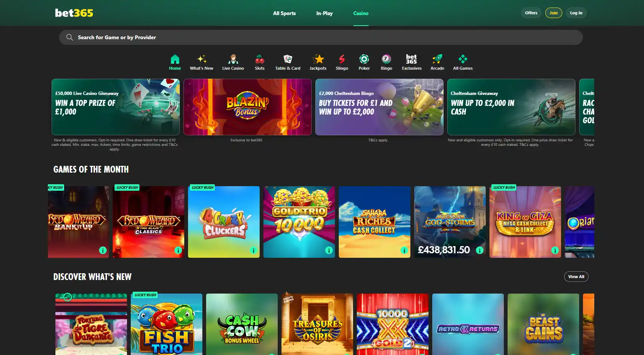Image resolution: width=644 pixels, height=355 pixels.
Task: Open £2,000 Cheltenham Bingo banner
Action: pyautogui.click(x=379, y=107)
